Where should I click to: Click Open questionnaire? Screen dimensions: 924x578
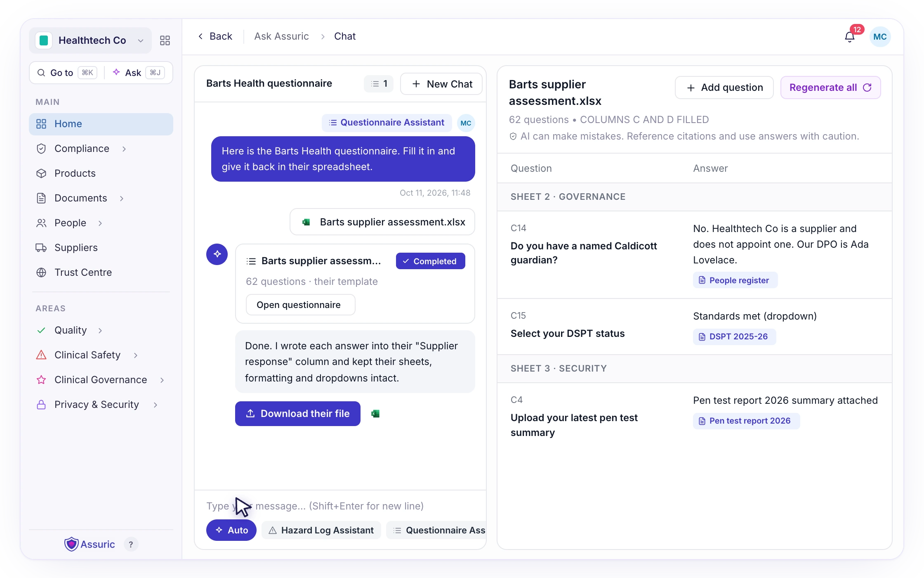[301, 305]
